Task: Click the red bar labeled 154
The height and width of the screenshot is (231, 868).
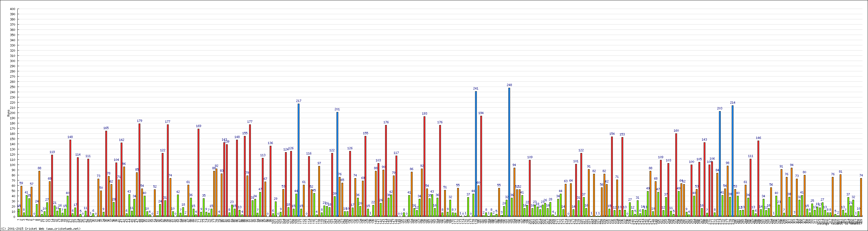Action: (x=612, y=177)
